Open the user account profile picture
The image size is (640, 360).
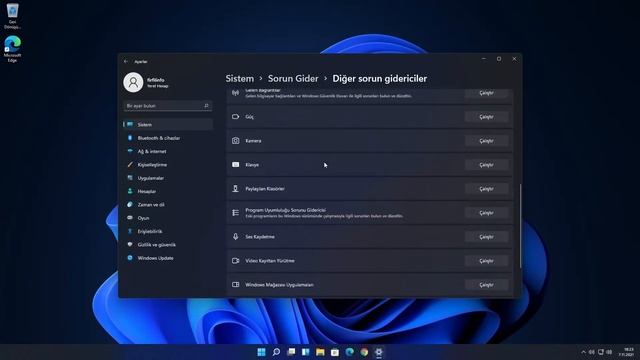(133, 82)
